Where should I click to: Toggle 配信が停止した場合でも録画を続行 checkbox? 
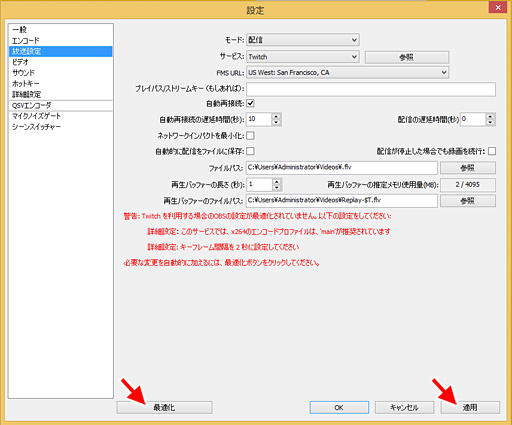point(492,151)
